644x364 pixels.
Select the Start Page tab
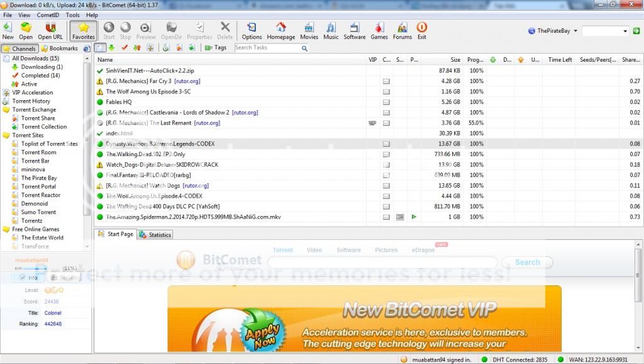point(116,234)
